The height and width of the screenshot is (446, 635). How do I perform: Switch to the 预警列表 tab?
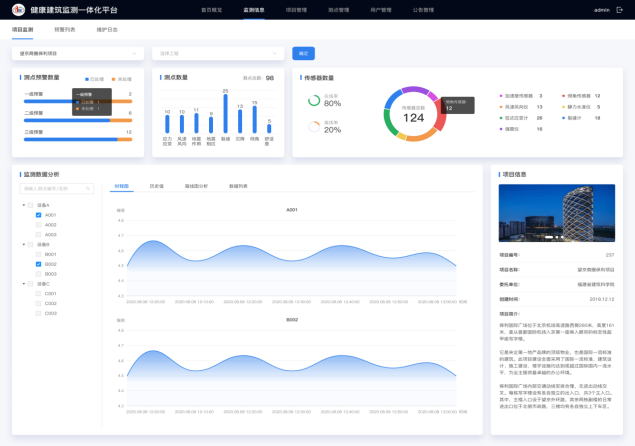66,30
